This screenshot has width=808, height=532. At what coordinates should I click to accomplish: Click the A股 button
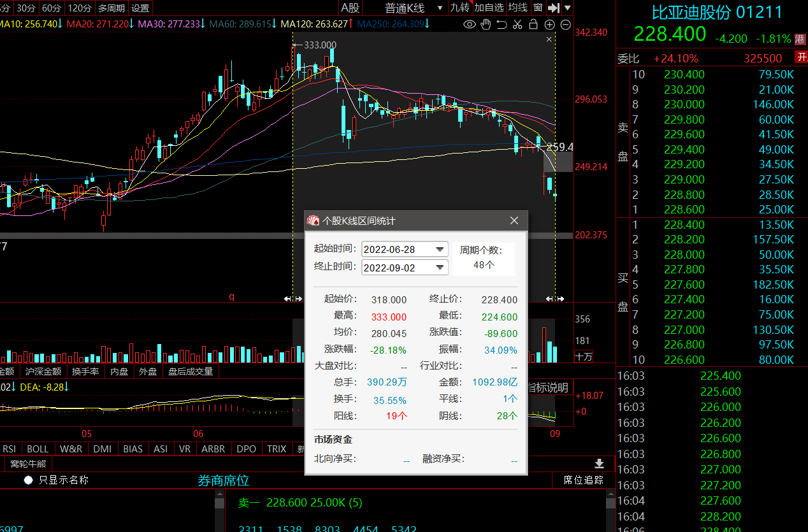click(x=350, y=8)
